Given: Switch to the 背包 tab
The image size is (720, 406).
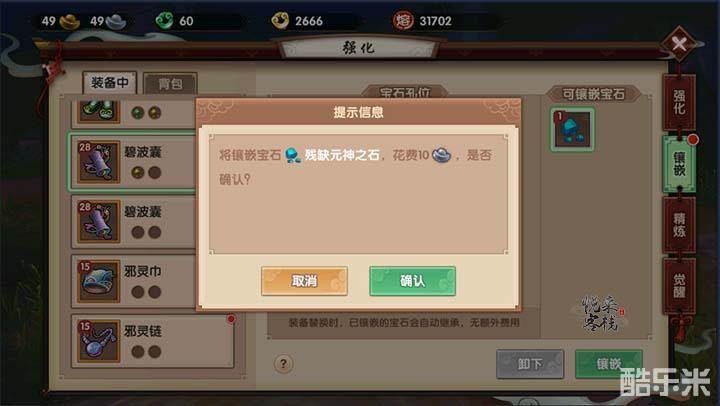Looking at the screenshot, I should 170,84.
